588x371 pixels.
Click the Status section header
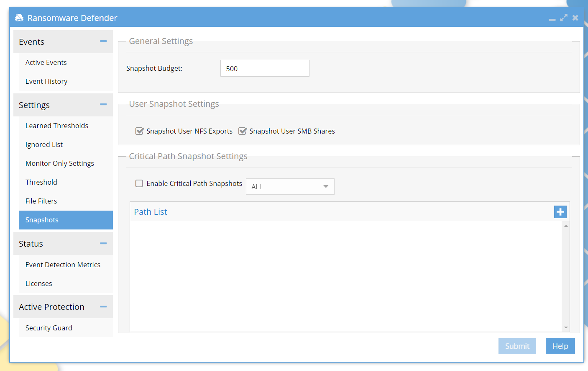point(63,244)
